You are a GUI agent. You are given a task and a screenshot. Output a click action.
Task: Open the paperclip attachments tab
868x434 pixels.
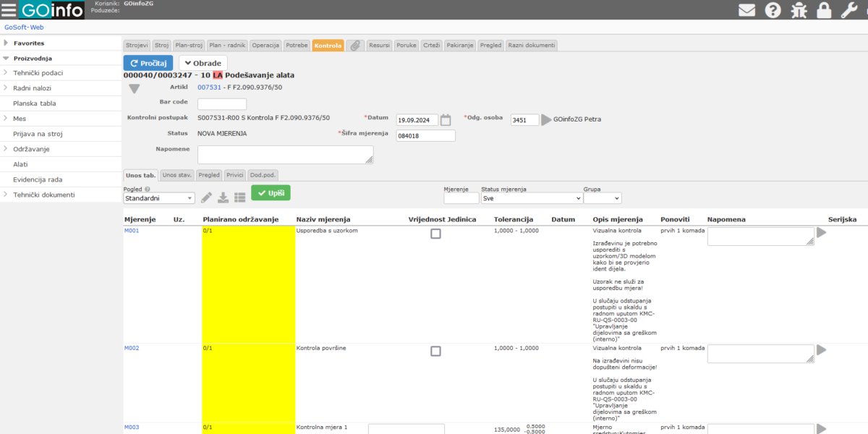coord(355,45)
